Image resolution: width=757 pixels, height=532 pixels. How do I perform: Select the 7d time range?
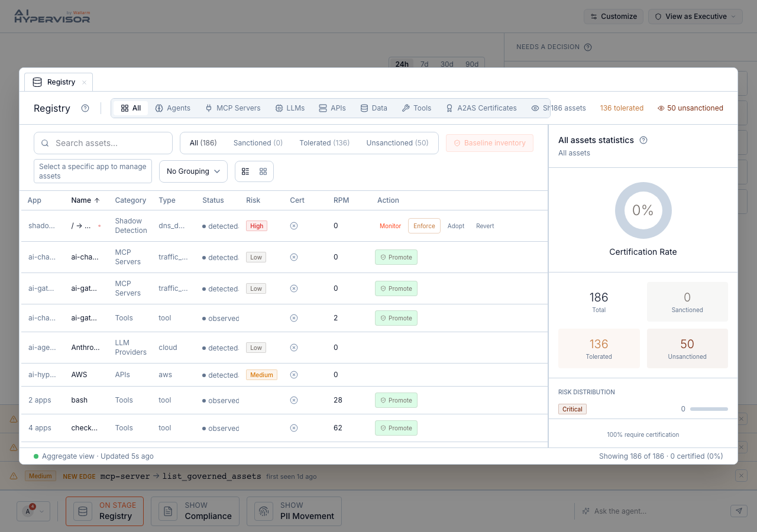(x=425, y=64)
